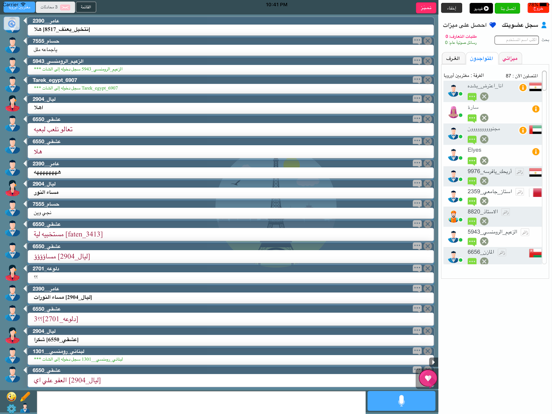552x414 pixels.
Task: Open settings gear beside message box
Action: click(11, 409)
